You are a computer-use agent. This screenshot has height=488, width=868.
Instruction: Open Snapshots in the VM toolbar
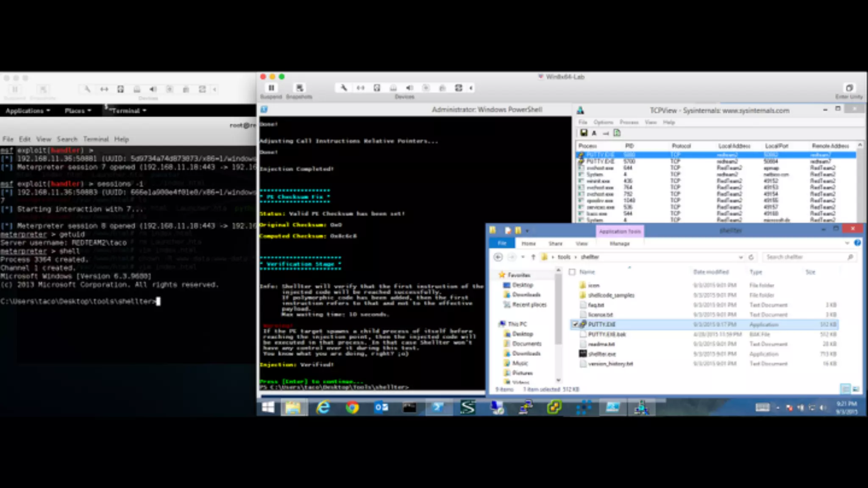point(299,88)
